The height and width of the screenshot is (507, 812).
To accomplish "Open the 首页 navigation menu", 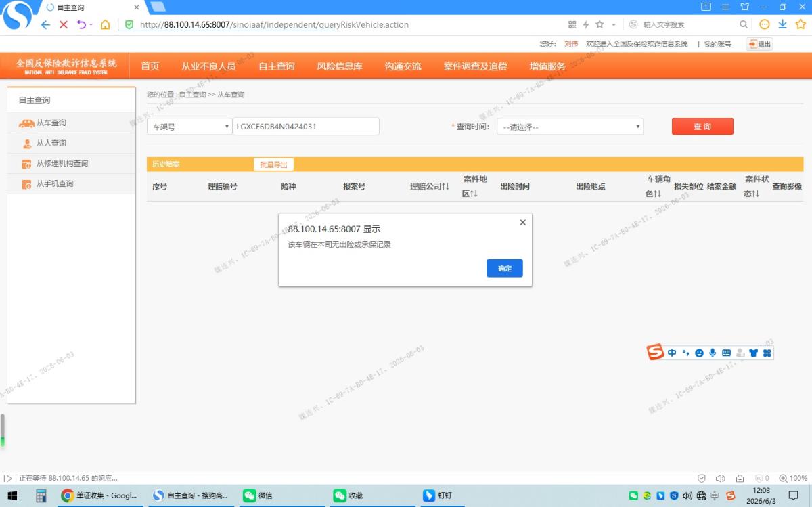I will click(x=150, y=66).
